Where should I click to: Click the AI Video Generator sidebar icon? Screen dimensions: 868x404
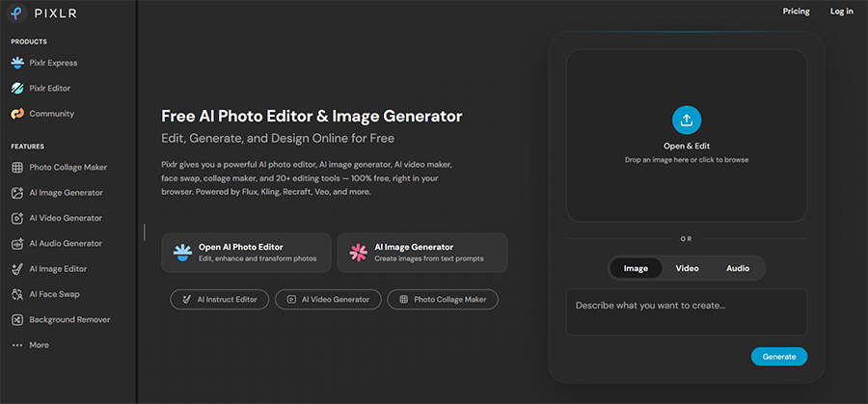point(17,219)
